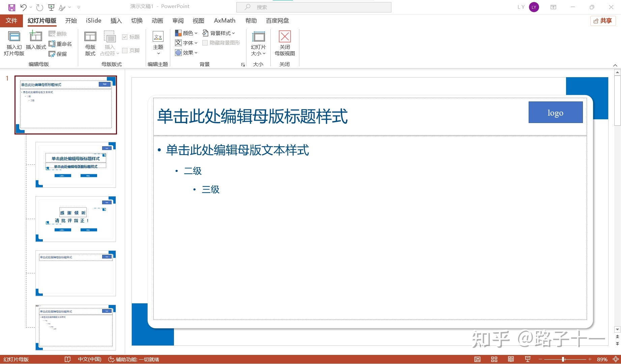Open the Help (帮助) tab

[251, 21]
